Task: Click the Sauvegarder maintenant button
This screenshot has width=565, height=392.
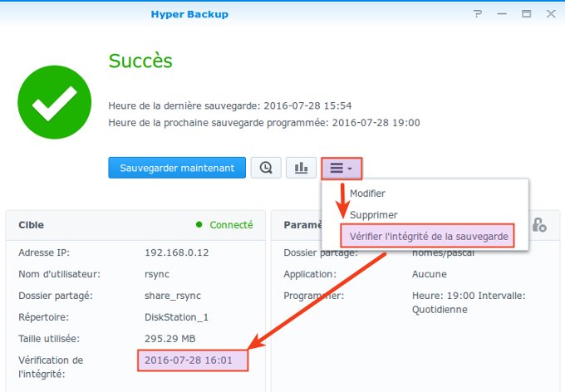Action: coord(177,168)
